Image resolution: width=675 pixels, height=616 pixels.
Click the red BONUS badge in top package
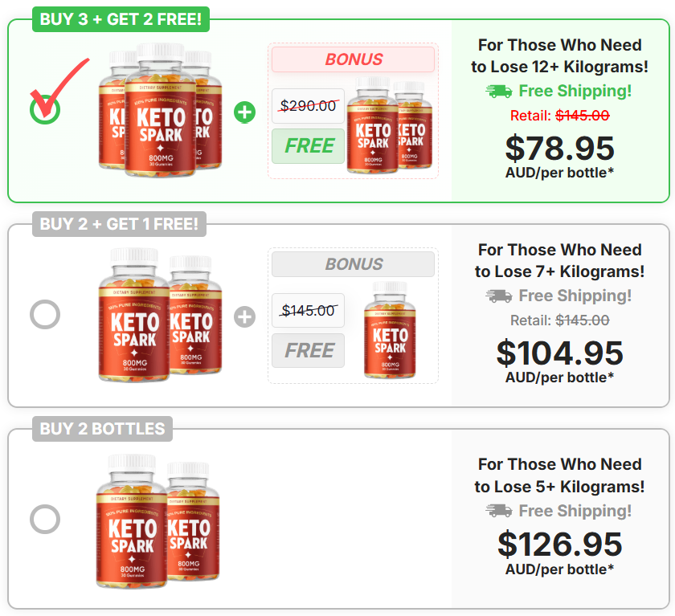coord(353,59)
